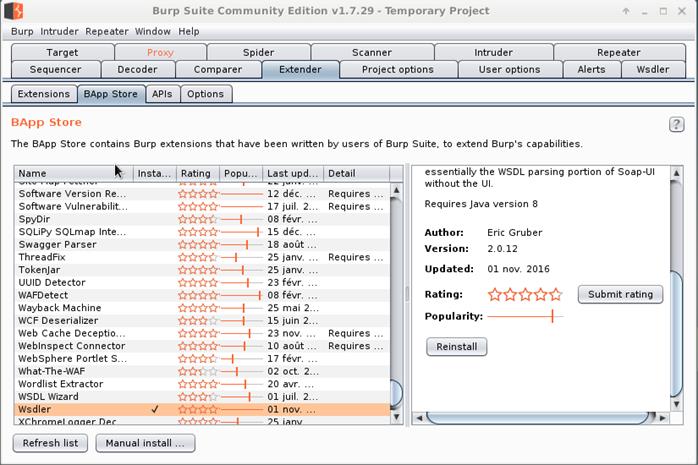Screen dimensions: 698x465
Task: Sort extensions by the Last updated column
Action: tap(292, 173)
